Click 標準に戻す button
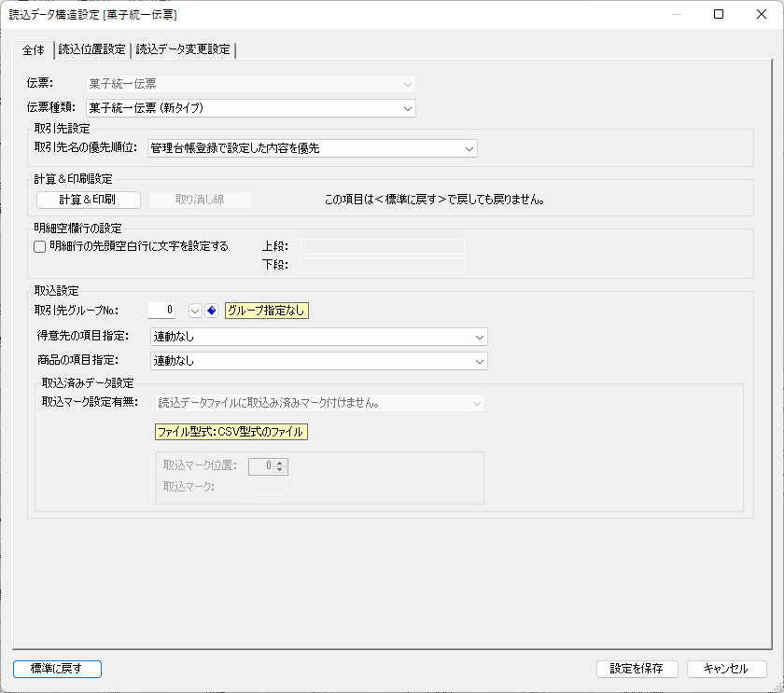 [x=57, y=669]
